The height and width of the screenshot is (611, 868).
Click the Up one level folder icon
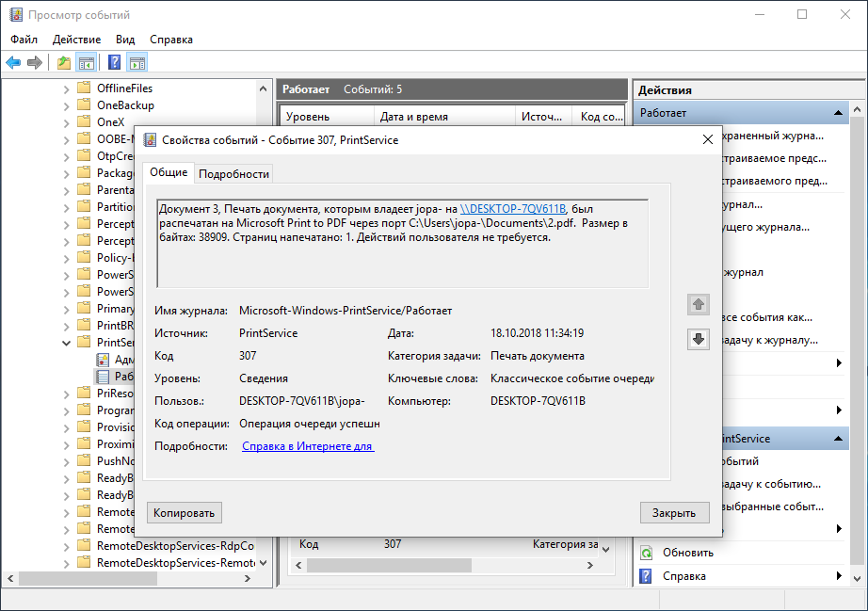point(64,62)
